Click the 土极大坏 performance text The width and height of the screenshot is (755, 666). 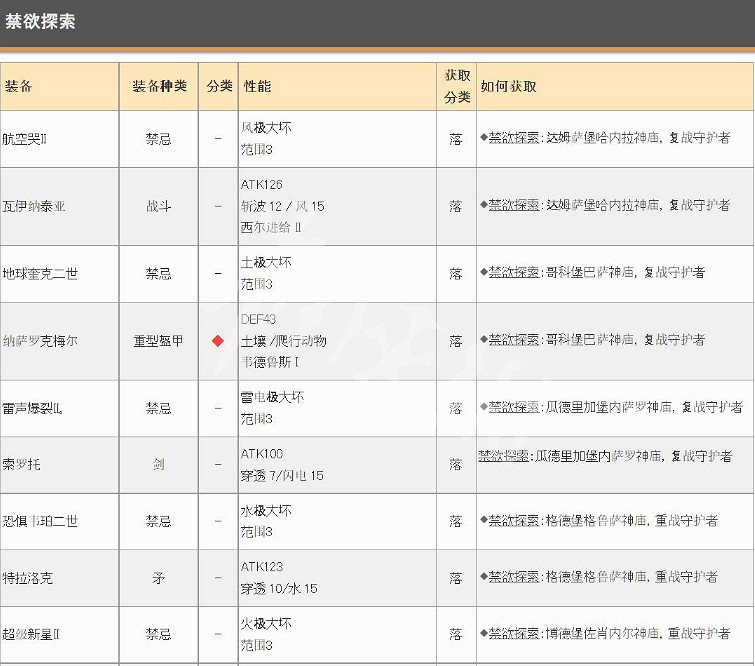pos(266,262)
